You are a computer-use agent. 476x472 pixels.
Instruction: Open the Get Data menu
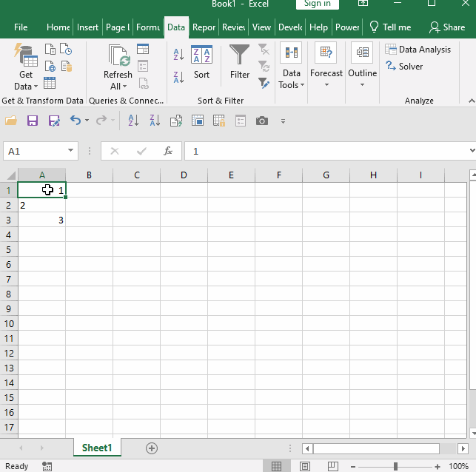26,67
